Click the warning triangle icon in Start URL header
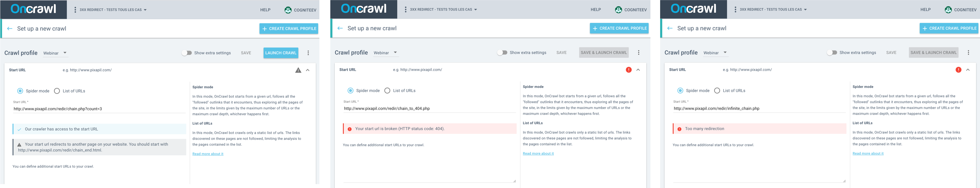980x188 pixels. [x=298, y=70]
